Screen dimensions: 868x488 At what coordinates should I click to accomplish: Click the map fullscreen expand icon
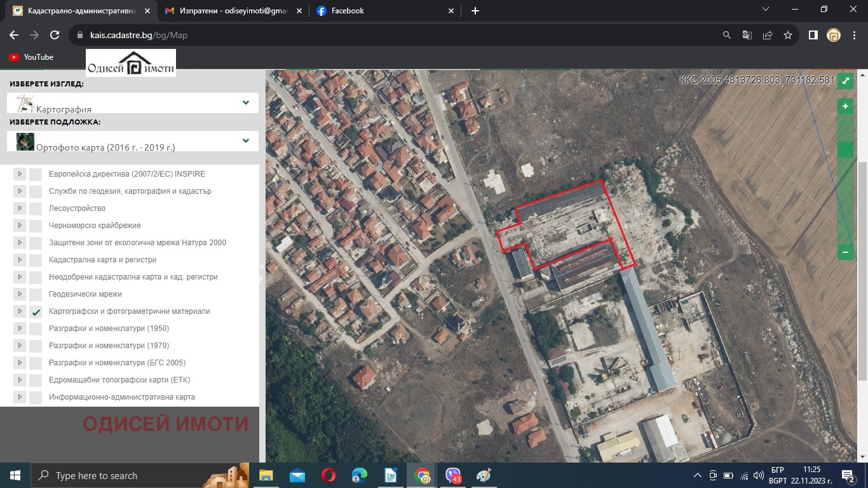coord(845,81)
